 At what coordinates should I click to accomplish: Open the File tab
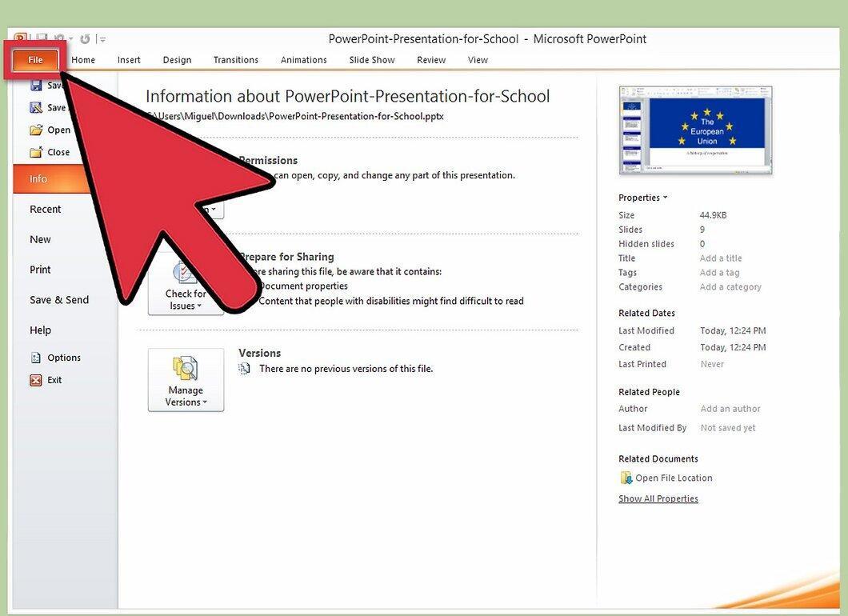tap(35, 59)
